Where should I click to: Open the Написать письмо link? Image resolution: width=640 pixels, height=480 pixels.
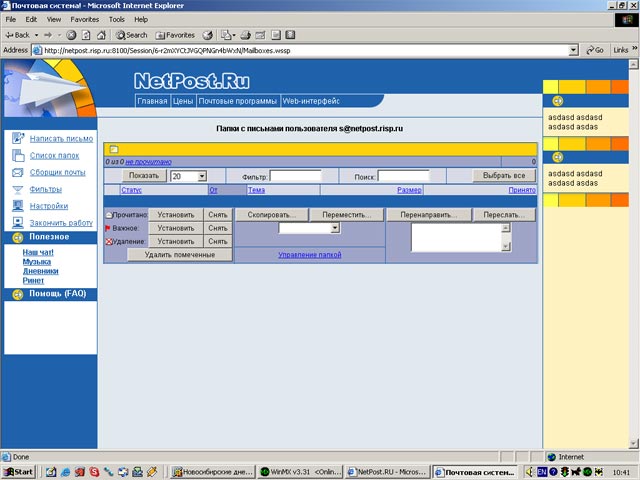point(61,139)
